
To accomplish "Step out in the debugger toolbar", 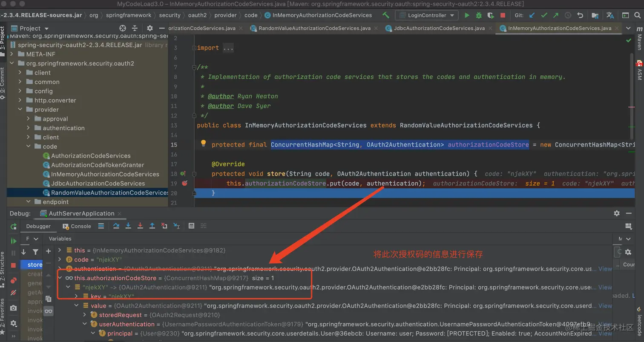I will pyautogui.click(x=152, y=226).
